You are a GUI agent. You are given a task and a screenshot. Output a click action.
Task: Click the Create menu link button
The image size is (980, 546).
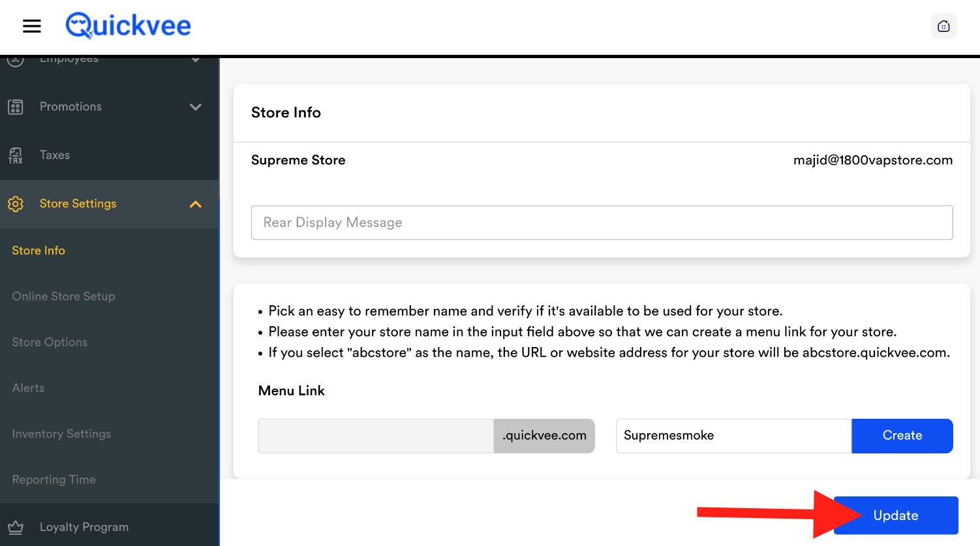point(902,436)
